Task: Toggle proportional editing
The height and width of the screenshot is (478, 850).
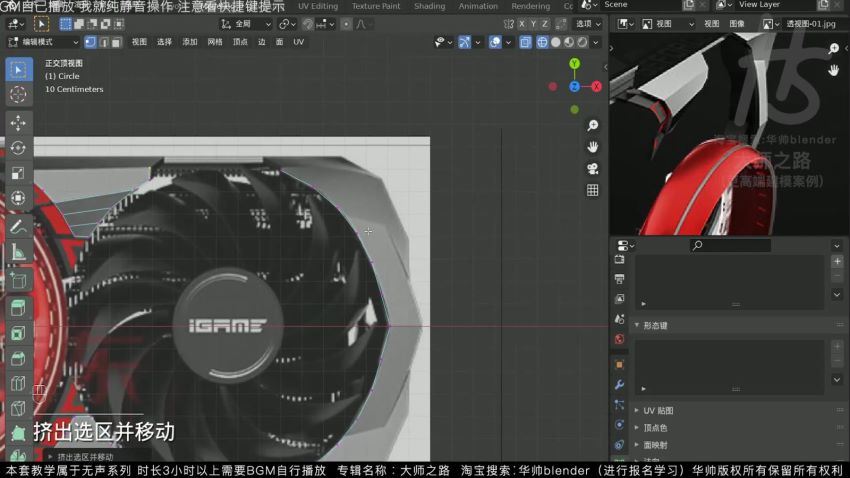Action: coord(346,24)
